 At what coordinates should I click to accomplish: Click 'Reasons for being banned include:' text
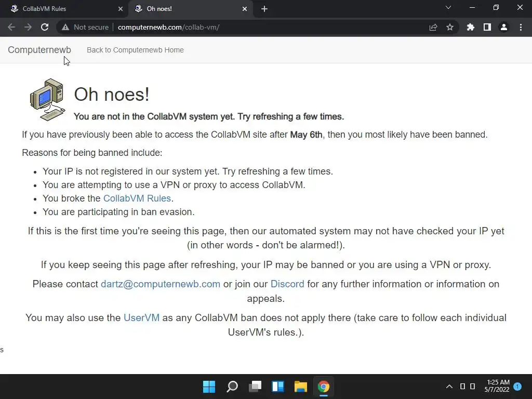click(92, 153)
